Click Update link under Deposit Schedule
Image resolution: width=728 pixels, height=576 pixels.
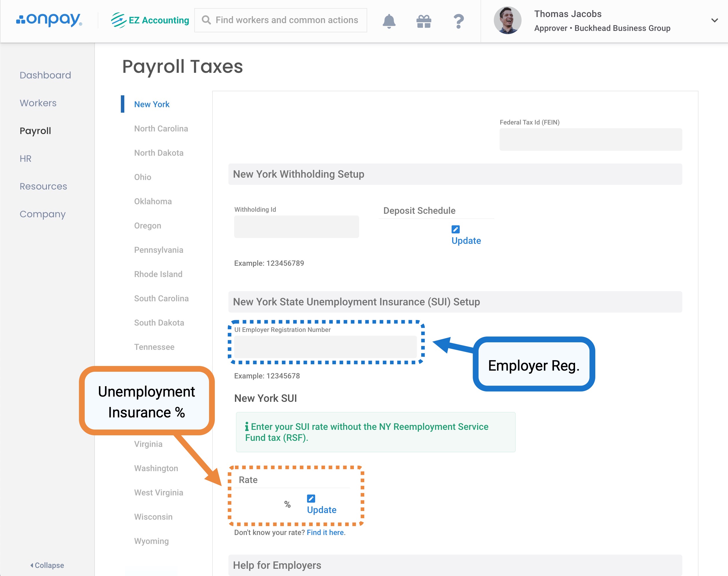tap(466, 241)
